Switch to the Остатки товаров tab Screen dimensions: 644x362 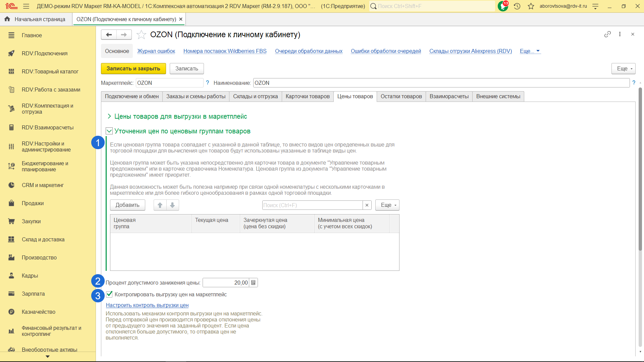click(x=401, y=97)
